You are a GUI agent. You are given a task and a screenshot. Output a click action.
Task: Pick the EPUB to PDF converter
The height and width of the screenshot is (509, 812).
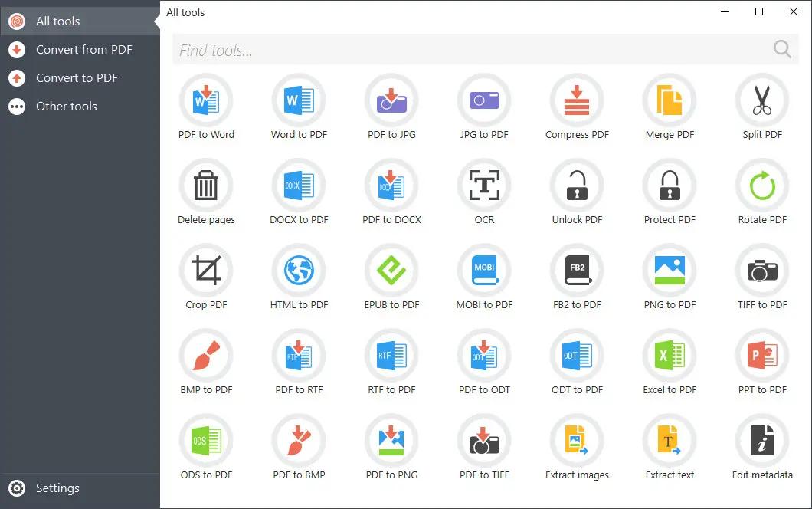(391, 271)
